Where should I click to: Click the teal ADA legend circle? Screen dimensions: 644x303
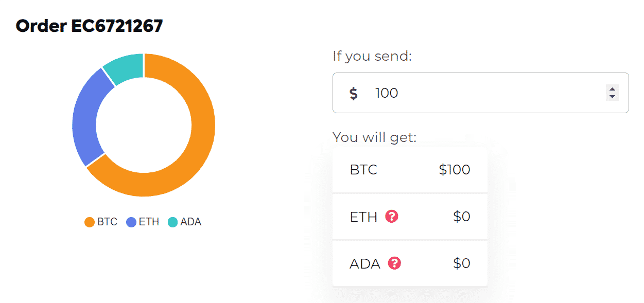[x=172, y=222]
